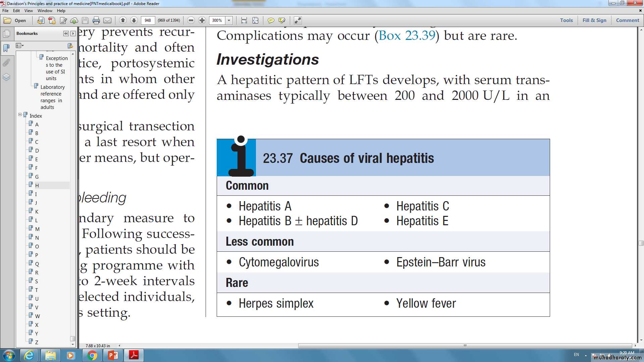Screen dimensions: 644x362
Task: Click the Send email envelope icon
Action: (x=107, y=20)
